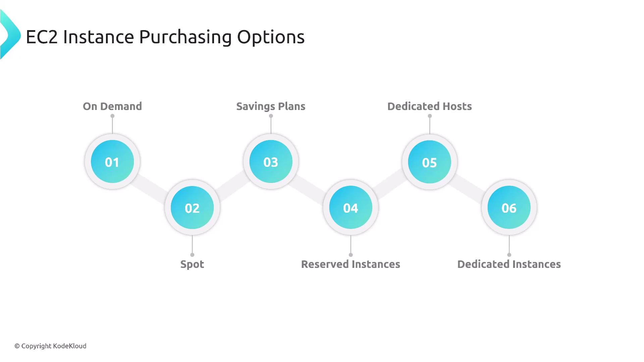Click the connector dot above Spot
This screenshot has height=362, width=644.
pos(192,255)
